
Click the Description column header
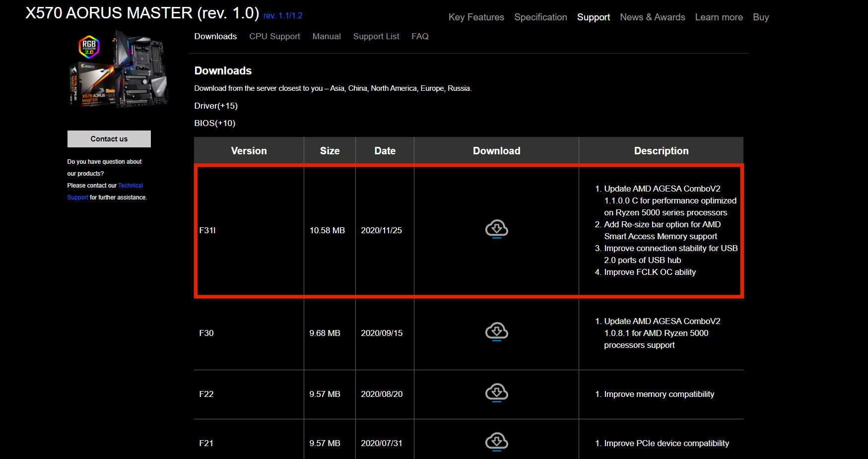pos(661,151)
